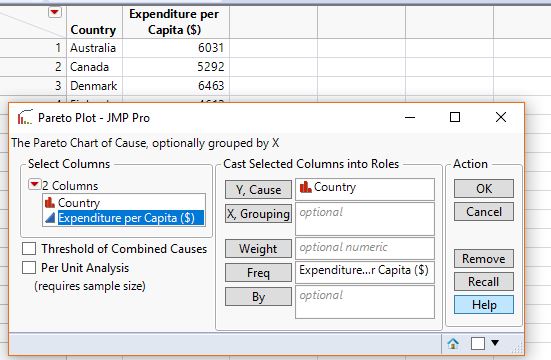Click the Weight optional numeric role box
This screenshot has width=551, height=360.
pos(365,248)
